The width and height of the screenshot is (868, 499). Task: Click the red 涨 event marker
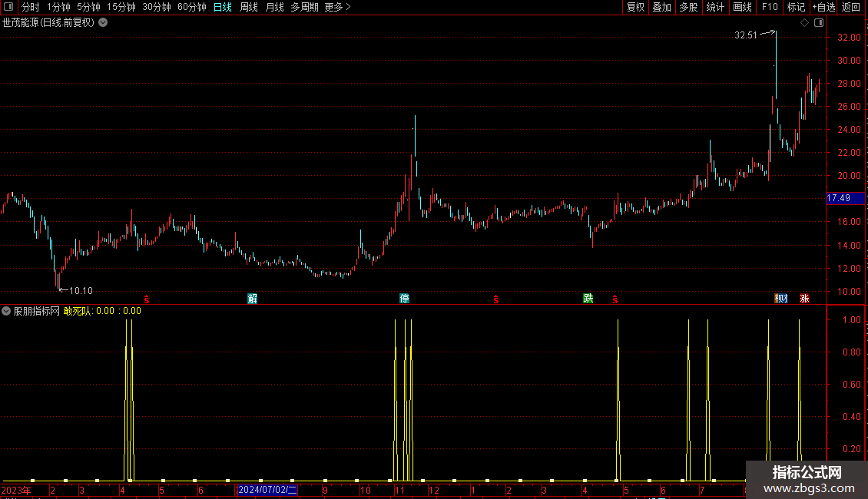pos(804,299)
